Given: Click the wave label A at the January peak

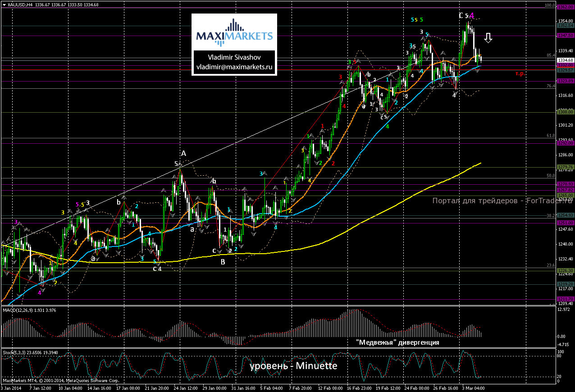Looking at the screenshot, I should tap(183, 154).
